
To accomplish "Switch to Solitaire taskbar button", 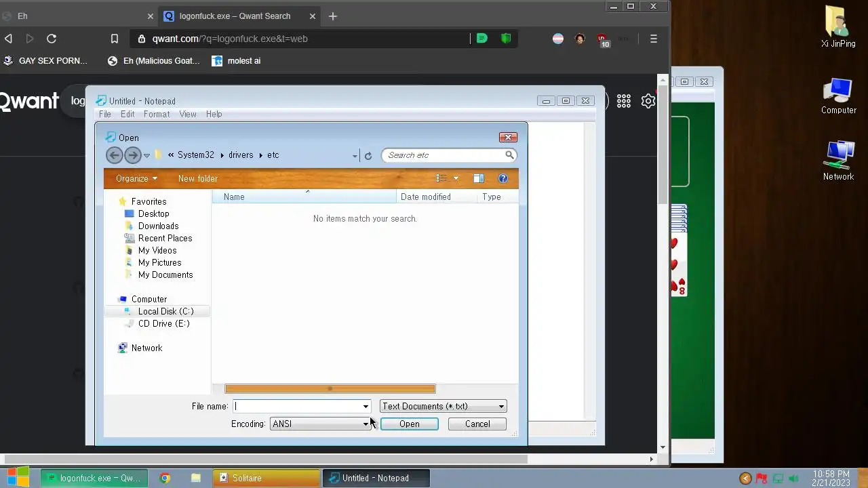I will tap(267, 478).
